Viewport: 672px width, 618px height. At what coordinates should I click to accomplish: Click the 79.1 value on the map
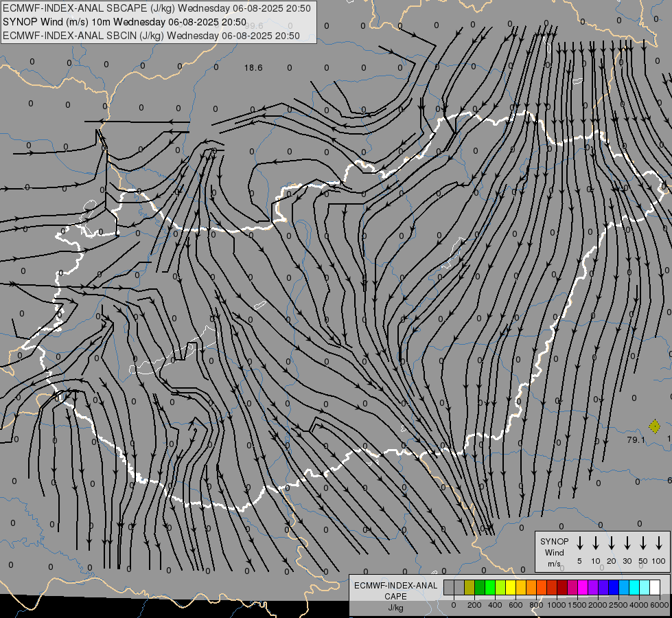pos(636,440)
